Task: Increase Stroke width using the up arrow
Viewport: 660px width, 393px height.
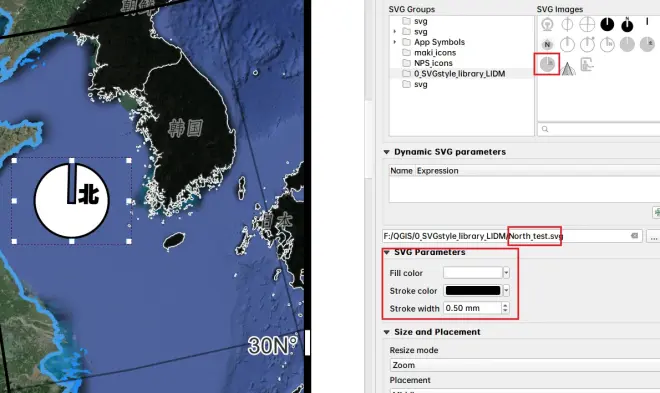Action: (x=505, y=305)
